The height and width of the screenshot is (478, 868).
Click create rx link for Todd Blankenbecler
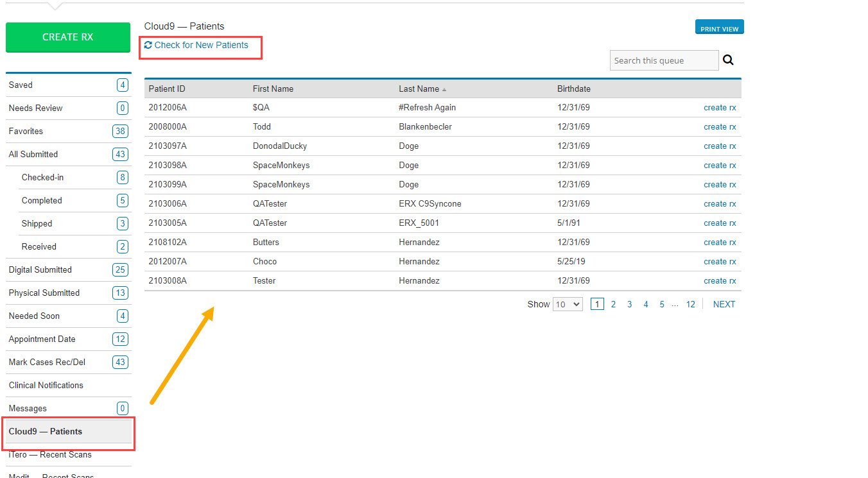tap(719, 127)
